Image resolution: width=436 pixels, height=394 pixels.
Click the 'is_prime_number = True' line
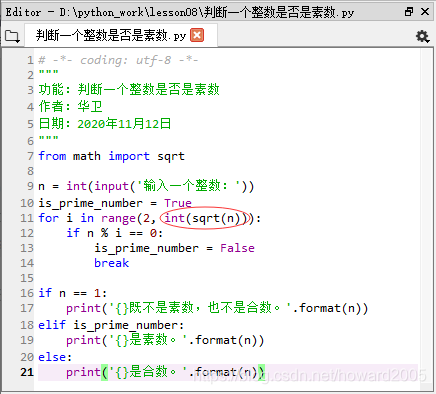[115, 203]
